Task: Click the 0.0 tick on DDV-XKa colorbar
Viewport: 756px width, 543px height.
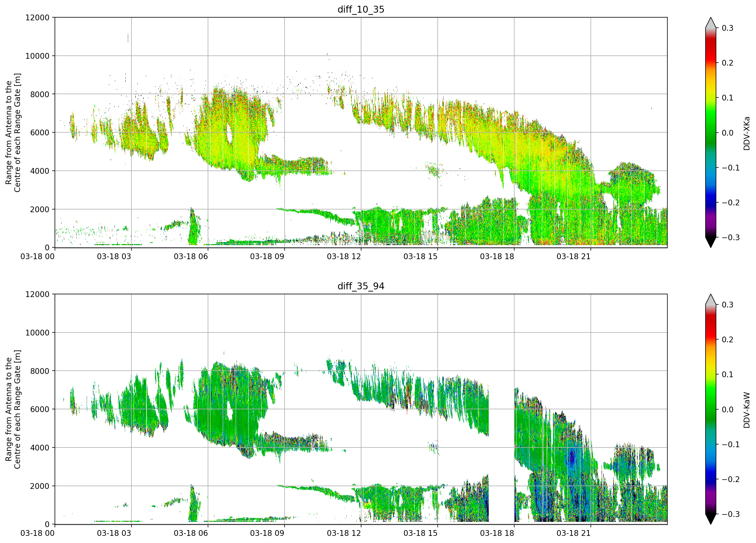Action: [x=727, y=133]
